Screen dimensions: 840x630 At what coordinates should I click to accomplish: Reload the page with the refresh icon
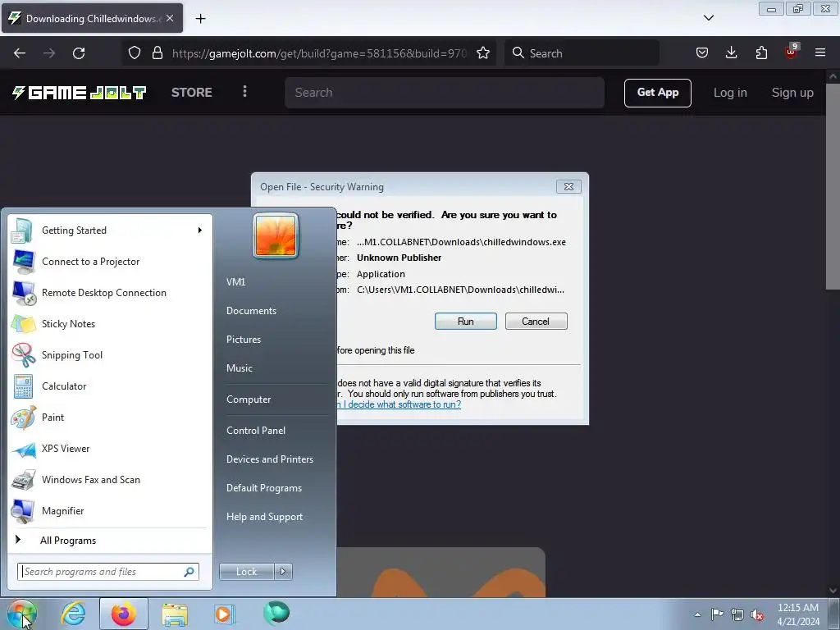79,53
